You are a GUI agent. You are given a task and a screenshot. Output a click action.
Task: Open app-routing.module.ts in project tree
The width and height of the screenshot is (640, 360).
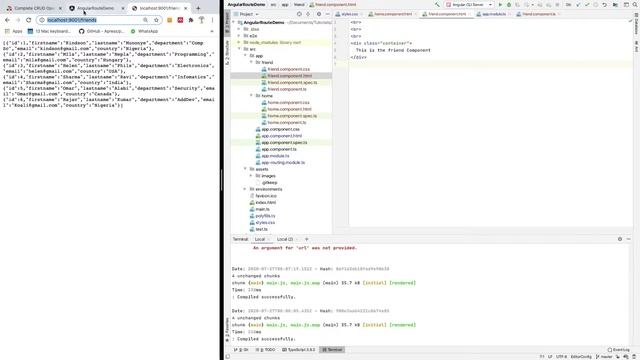tap(280, 162)
